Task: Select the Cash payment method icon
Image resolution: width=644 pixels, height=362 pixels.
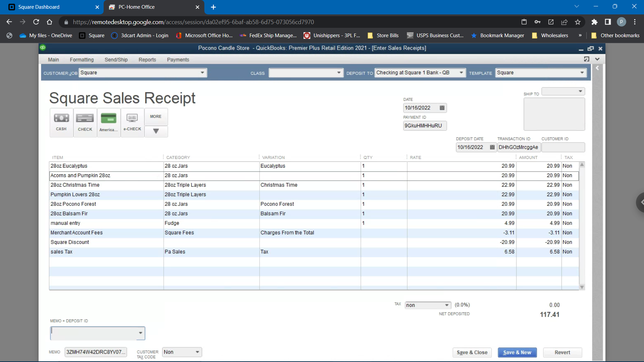Action: (61, 122)
